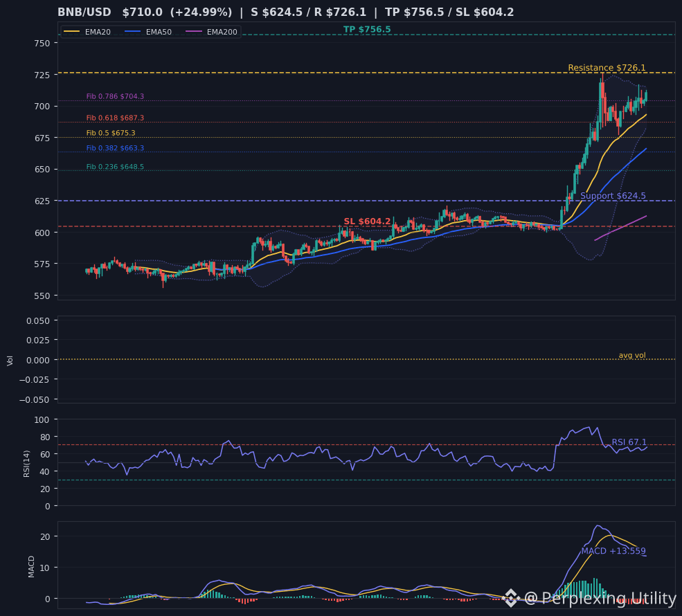Click the 750 price axis tick

click(x=42, y=43)
